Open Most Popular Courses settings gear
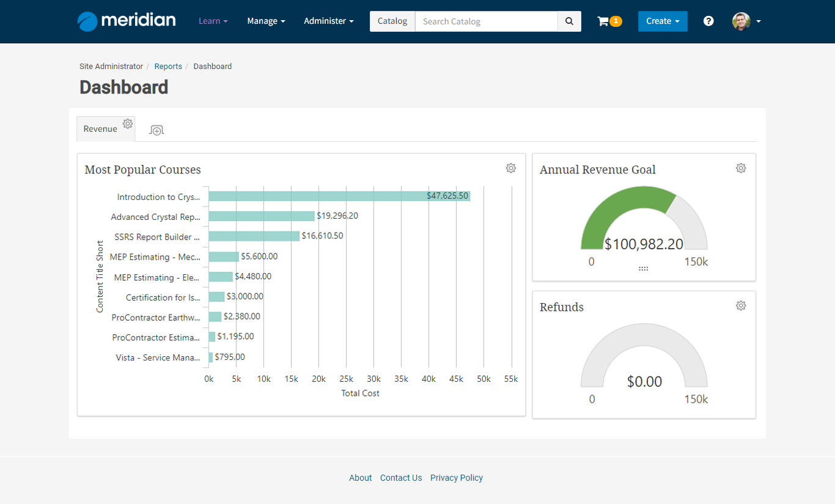The width and height of the screenshot is (835, 504). coord(511,168)
